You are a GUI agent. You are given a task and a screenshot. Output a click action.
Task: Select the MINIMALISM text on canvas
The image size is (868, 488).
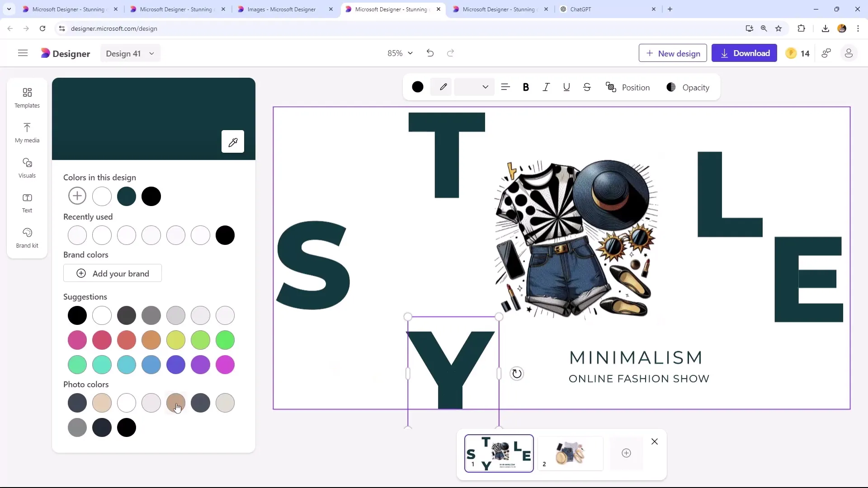coord(636,357)
